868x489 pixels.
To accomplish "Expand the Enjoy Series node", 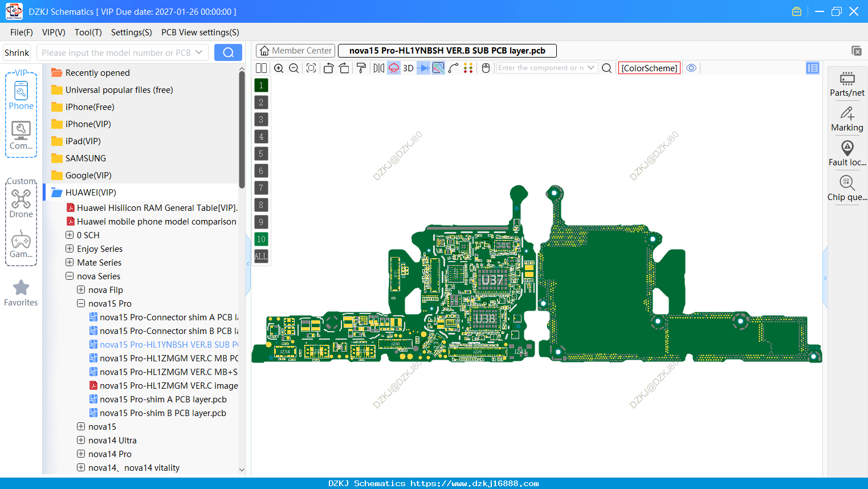I will [x=70, y=248].
